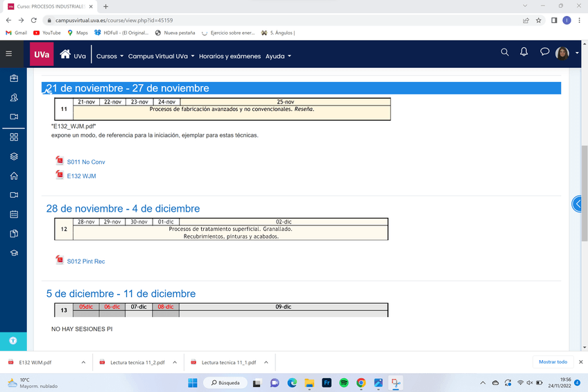Expand the right side drawer arrow
The image size is (588, 392).
pos(578,204)
